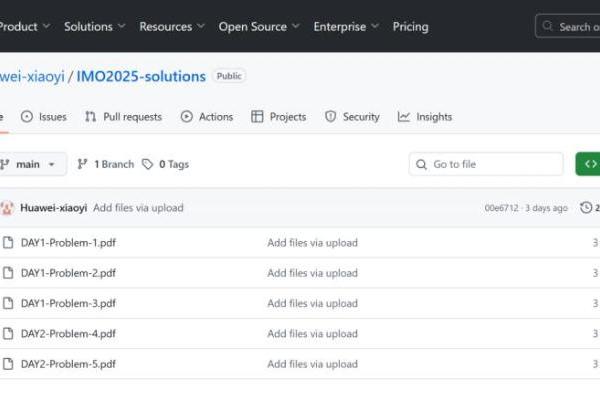Open DAY1-Problem-3.pdf file
Image resolution: width=600 pixels, height=400 pixels.
point(68,303)
